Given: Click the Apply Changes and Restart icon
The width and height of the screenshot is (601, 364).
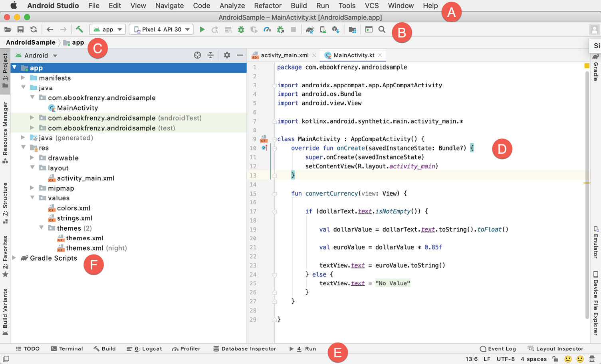Looking at the screenshot, I should tap(215, 30).
